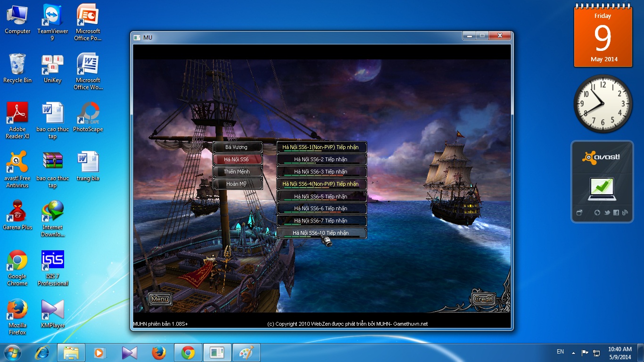Image resolution: width=644 pixels, height=362 pixels.
Task: Select the Bá Vương server group
Action: [x=237, y=147]
